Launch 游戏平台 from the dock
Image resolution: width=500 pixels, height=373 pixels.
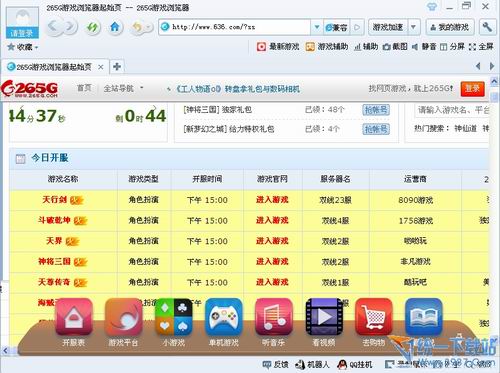coord(123,317)
